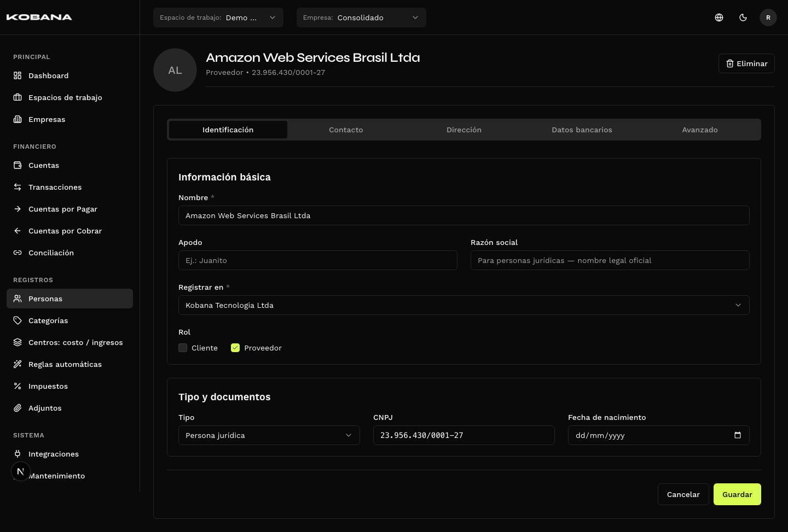
Task: Click the Espacios de trabajo briefcase icon
Action: [x=18, y=97]
